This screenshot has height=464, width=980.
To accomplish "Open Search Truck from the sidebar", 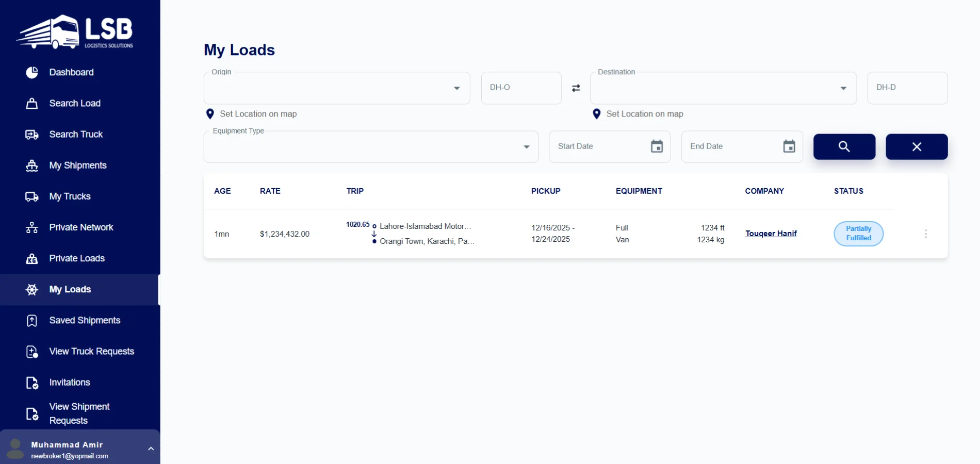I will tap(76, 134).
